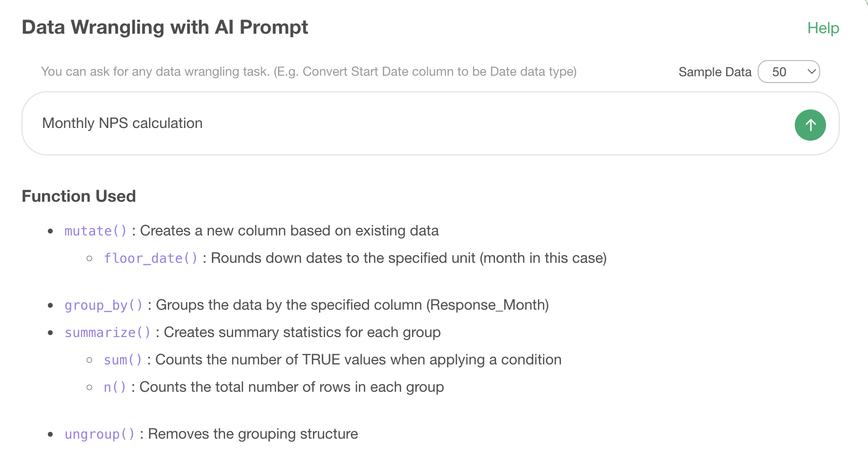Select the n() function name
Screen dimensions: 868x467
pos(115,387)
